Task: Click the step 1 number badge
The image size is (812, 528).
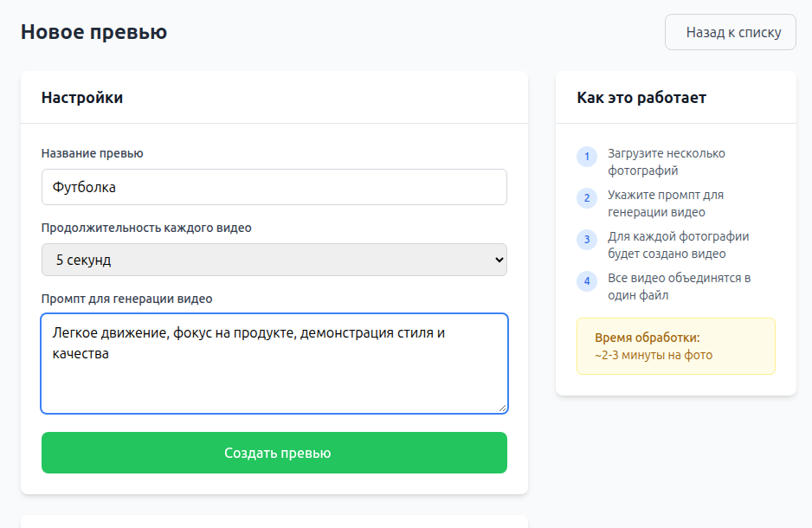Action: (x=587, y=157)
